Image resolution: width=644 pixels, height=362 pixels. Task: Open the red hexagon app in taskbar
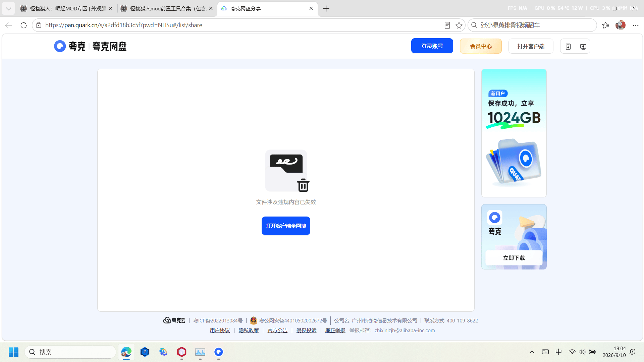coord(182,352)
